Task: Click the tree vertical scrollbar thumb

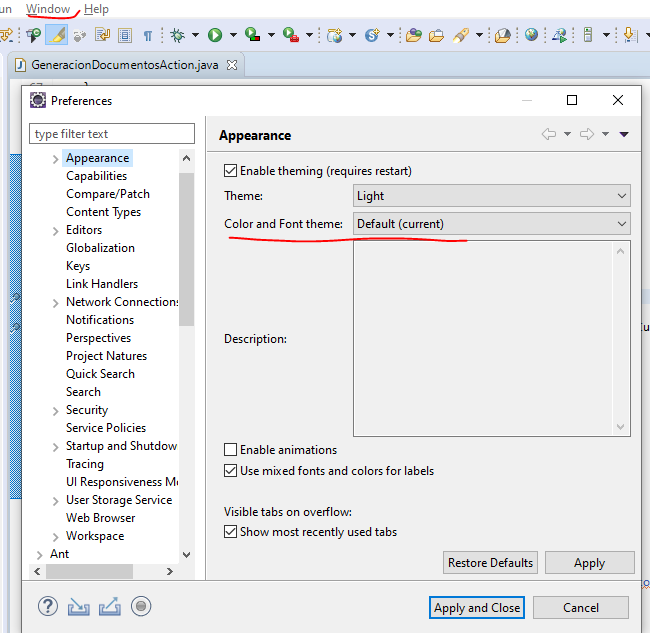Action: point(187,250)
